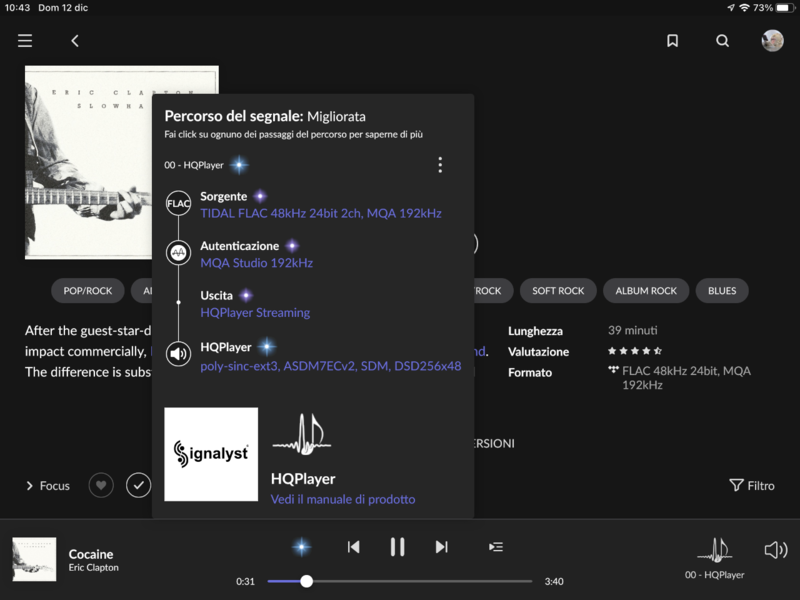This screenshot has width=800, height=600.
Task: Select the BLUES genre tag
Action: [721, 291]
